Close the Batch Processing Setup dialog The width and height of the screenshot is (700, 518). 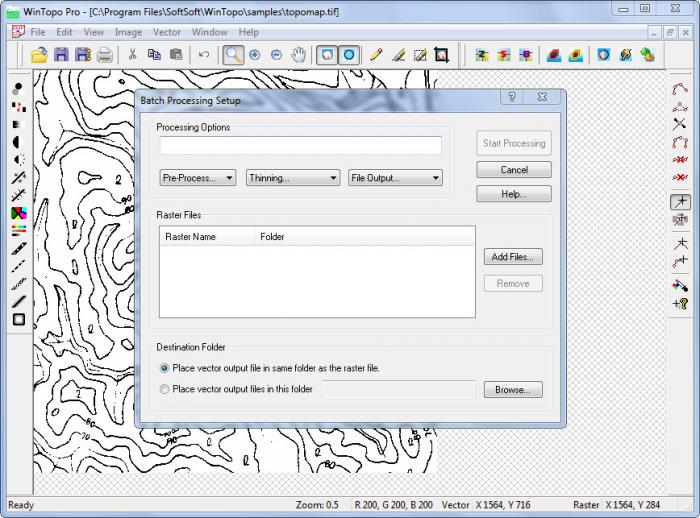[542, 97]
